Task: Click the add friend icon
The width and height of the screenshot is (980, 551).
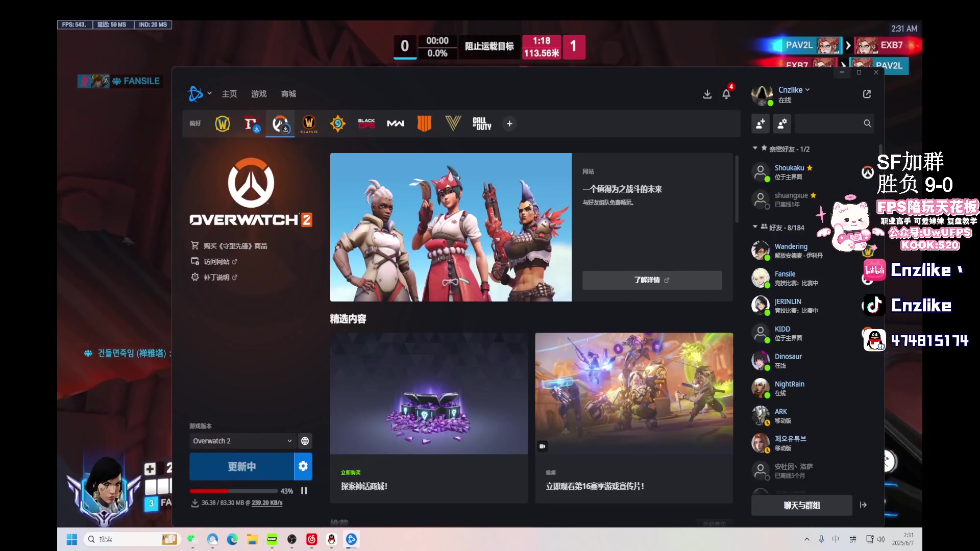Action: click(761, 123)
